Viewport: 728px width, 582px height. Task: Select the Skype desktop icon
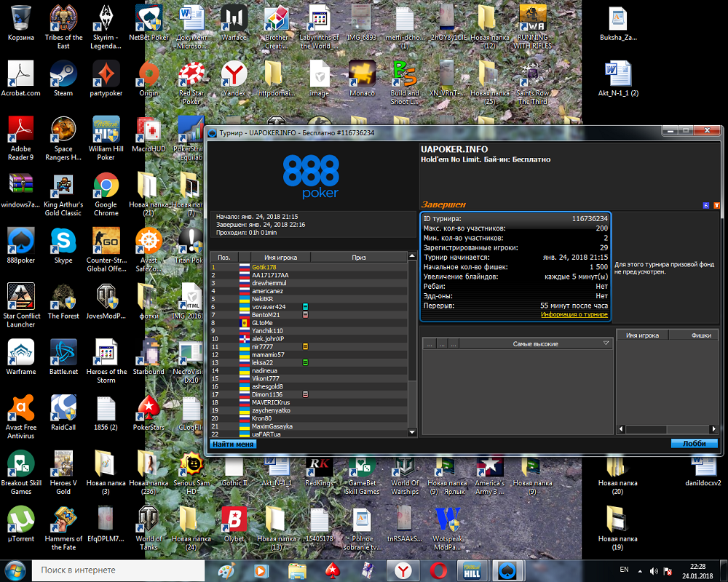coord(63,246)
